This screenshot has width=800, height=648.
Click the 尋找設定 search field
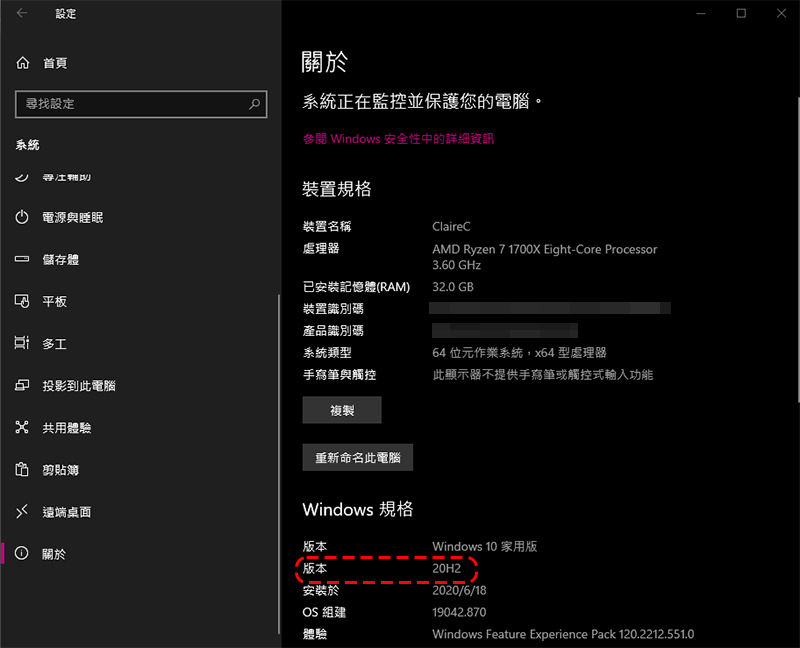tap(141, 104)
